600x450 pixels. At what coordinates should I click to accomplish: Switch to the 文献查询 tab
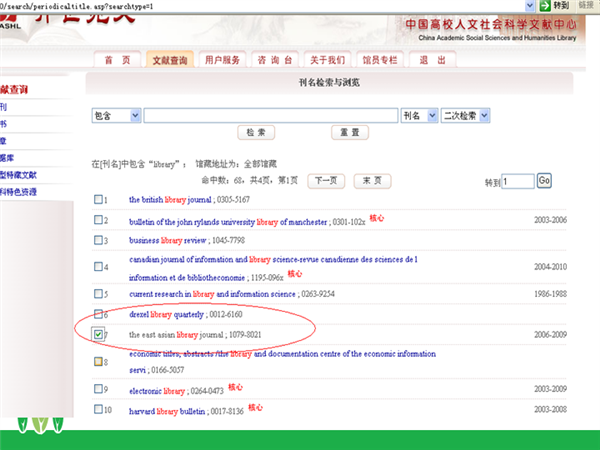click(x=170, y=60)
